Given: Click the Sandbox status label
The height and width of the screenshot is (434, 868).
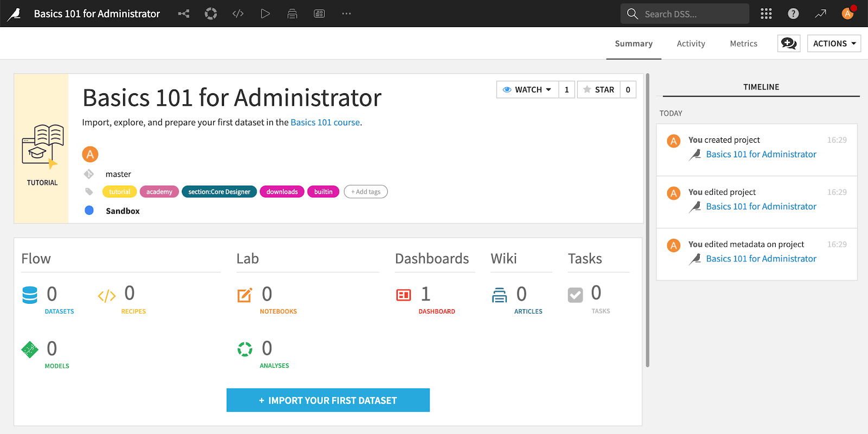Looking at the screenshot, I should (123, 211).
